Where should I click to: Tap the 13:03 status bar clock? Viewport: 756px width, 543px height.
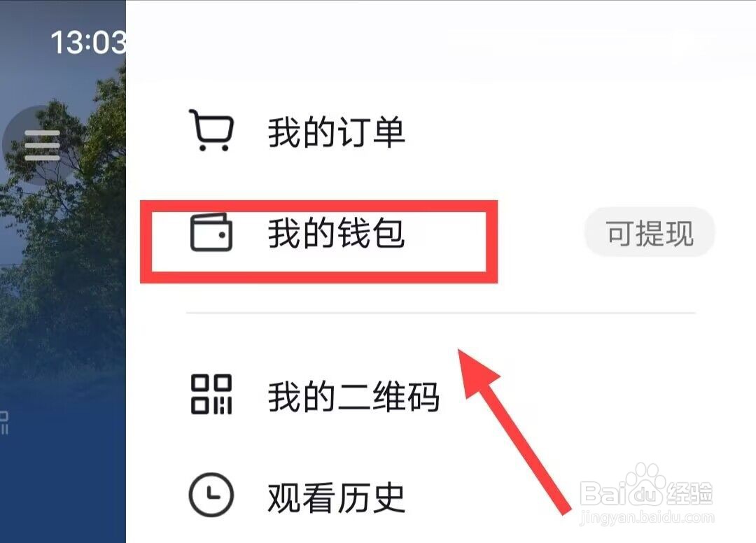(88, 42)
